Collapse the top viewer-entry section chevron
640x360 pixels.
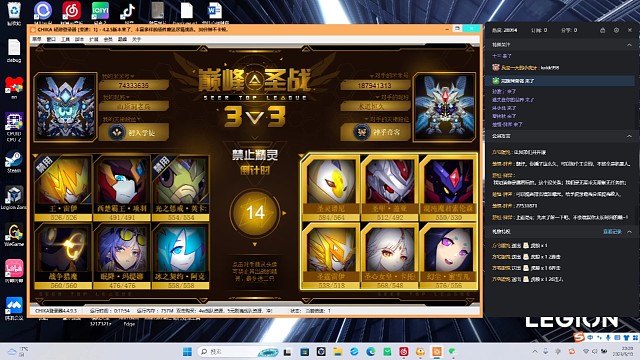[629, 44]
